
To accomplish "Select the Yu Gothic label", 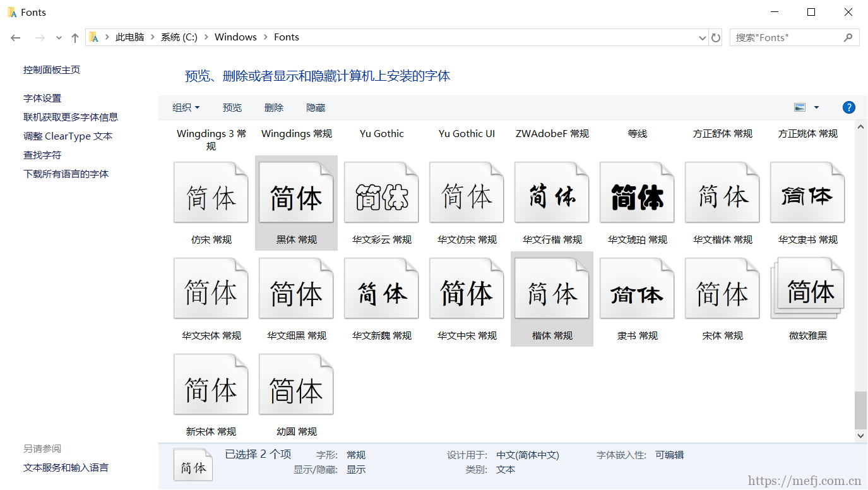I will point(382,134).
